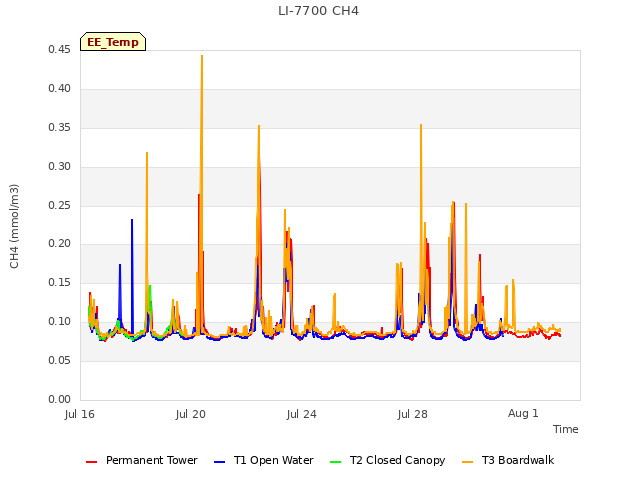Click the 0.05 y-axis tick label
The height and width of the screenshot is (480, 640).
click(60, 360)
